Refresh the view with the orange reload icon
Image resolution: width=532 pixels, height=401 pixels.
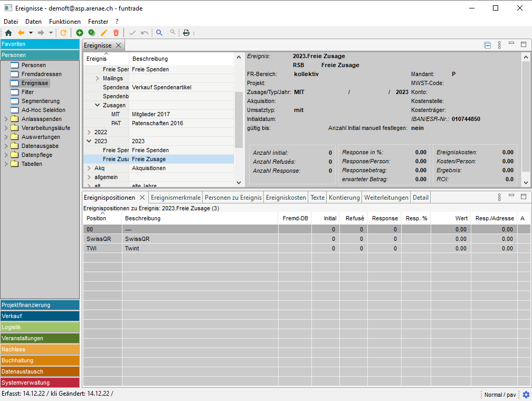click(x=63, y=33)
